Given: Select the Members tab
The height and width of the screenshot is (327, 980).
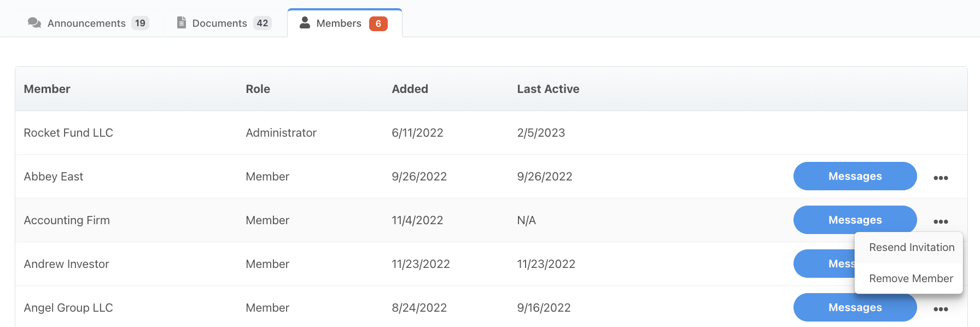Looking at the screenshot, I should click(345, 23).
